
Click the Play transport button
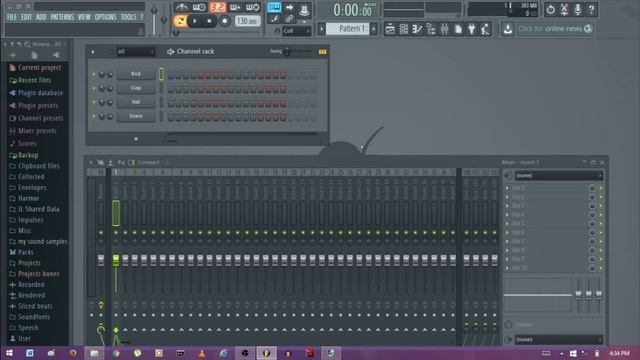(195, 21)
